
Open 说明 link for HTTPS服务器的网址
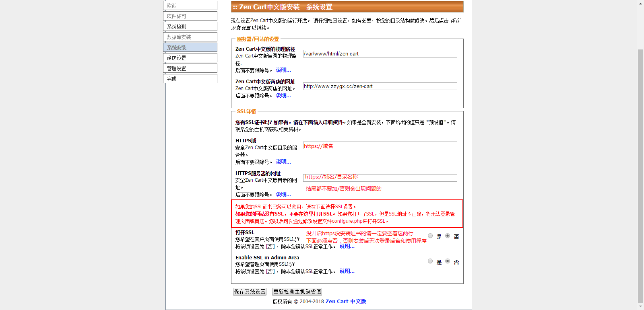[283, 194]
